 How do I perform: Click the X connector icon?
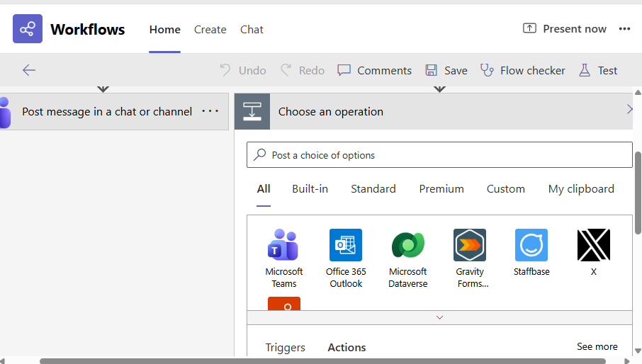pyautogui.click(x=593, y=245)
